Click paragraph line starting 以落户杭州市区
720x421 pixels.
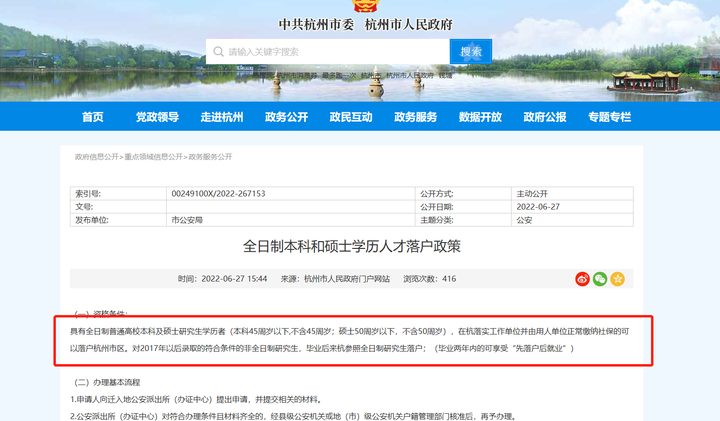[x=322, y=348]
